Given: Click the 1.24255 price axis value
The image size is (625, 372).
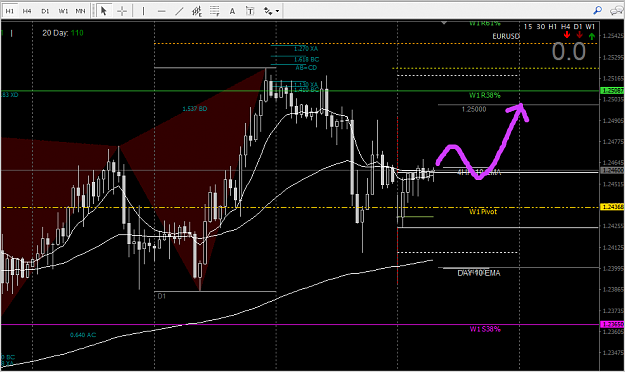Looking at the screenshot, I should [x=613, y=226].
